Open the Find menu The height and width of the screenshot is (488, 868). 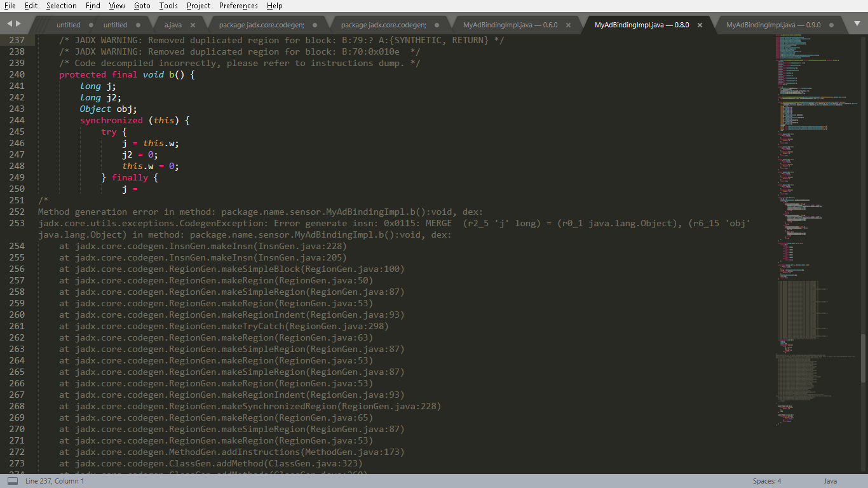coord(93,6)
